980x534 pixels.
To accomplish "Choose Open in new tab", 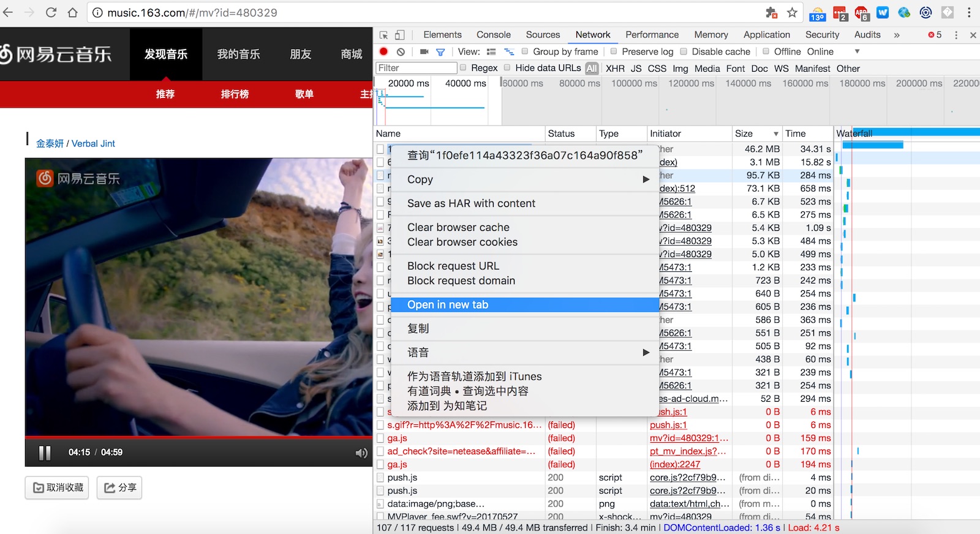I will coord(448,304).
